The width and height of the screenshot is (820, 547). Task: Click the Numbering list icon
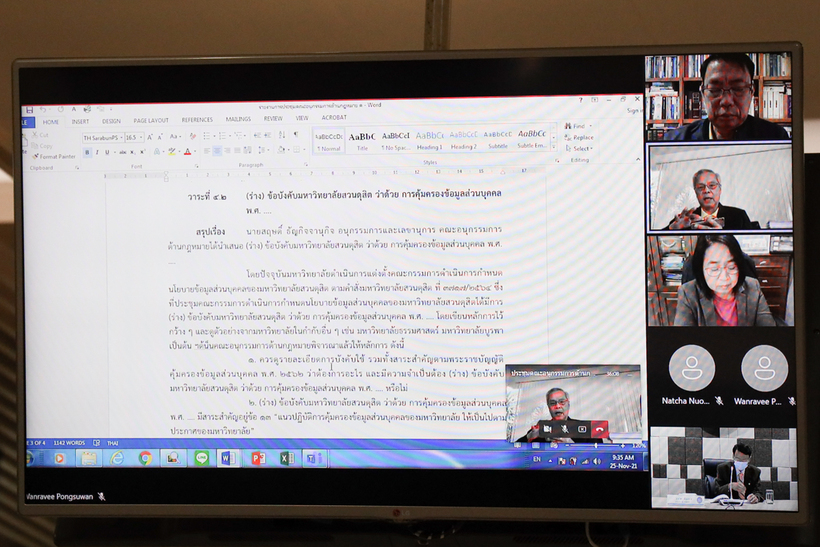[223, 136]
